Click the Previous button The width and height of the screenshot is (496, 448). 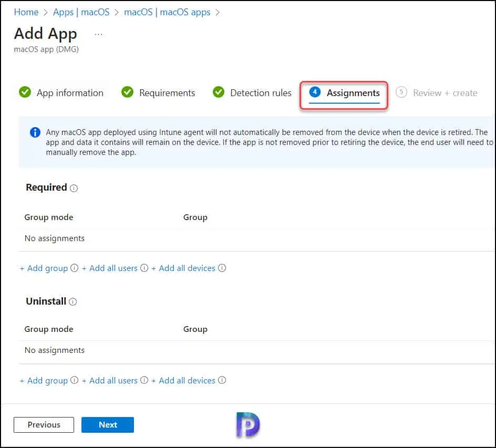click(x=44, y=424)
